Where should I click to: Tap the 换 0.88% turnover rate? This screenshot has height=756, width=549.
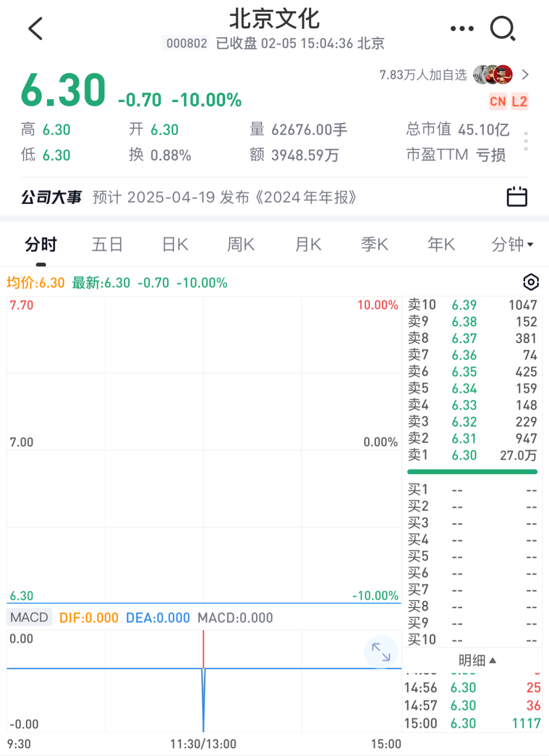coord(160,155)
